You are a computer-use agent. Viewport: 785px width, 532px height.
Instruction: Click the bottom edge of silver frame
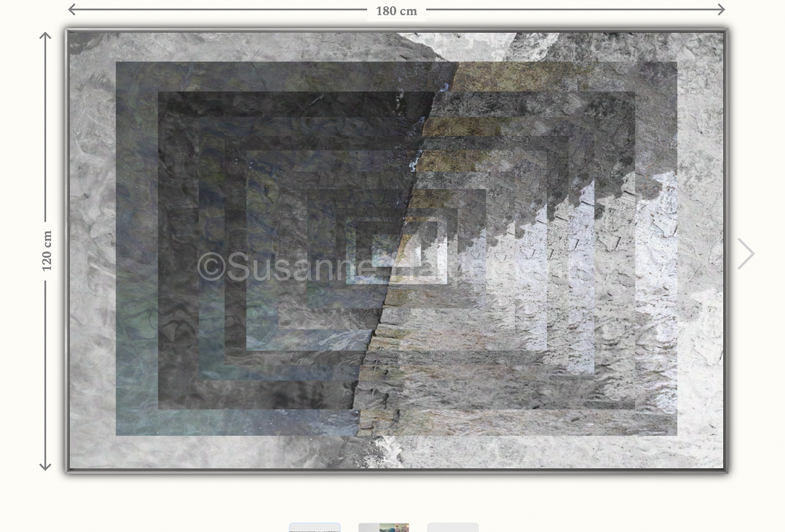pos(396,471)
